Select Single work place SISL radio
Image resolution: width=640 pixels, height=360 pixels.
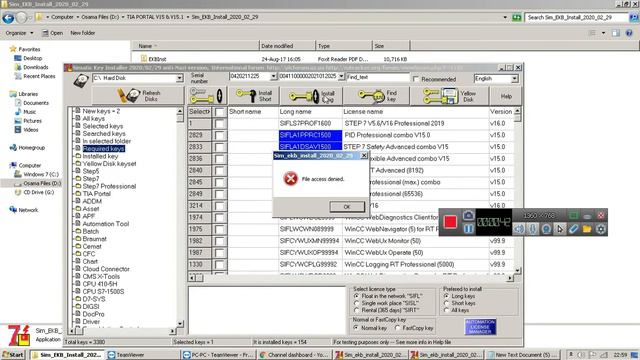click(x=356, y=303)
